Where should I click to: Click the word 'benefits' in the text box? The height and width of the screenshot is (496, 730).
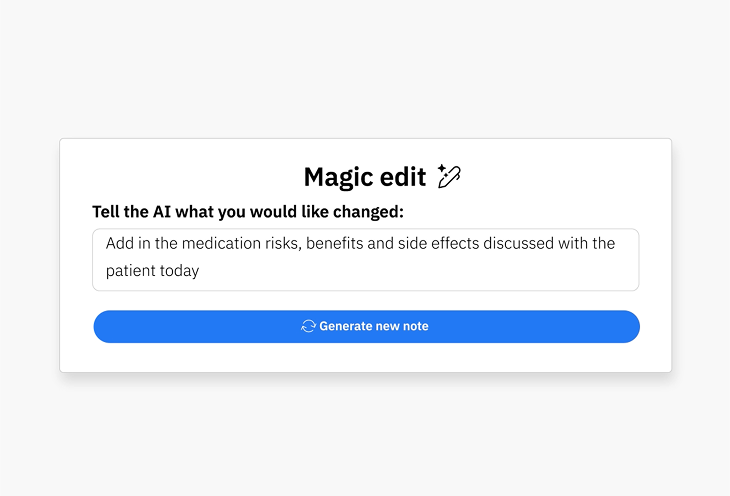(334, 243)
